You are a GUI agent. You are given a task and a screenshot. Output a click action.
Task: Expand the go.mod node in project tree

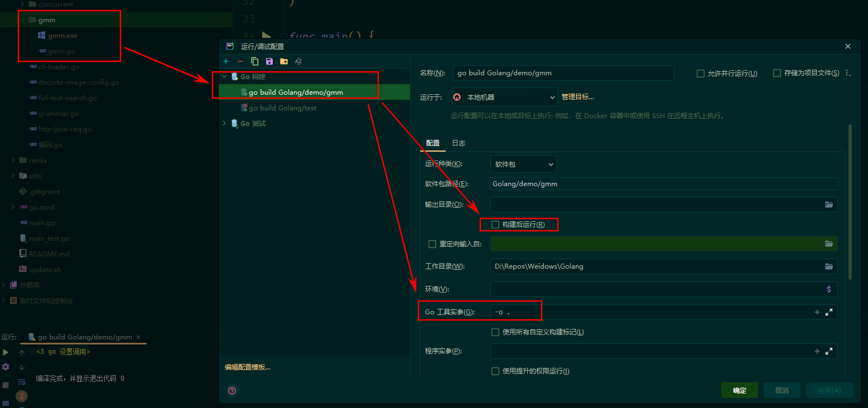pos(13,207)
